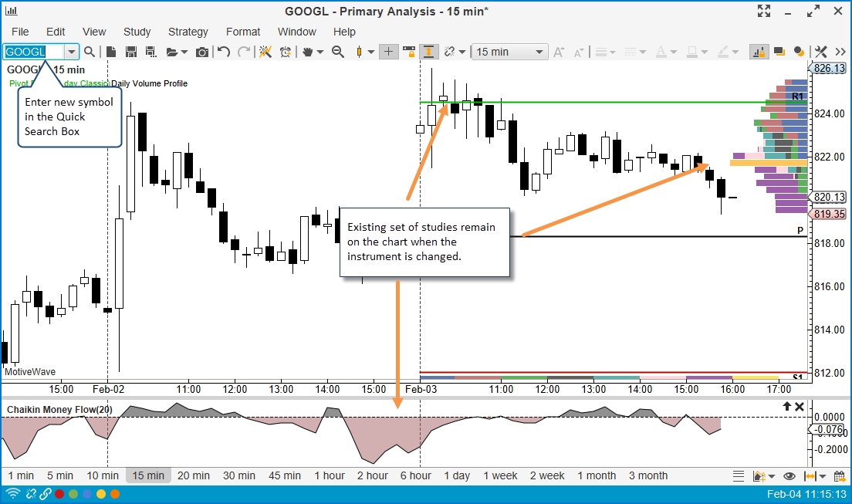This screenshot has height=504, width=852.
Task: Open the Strategy menu
Action: click(188, 32)
